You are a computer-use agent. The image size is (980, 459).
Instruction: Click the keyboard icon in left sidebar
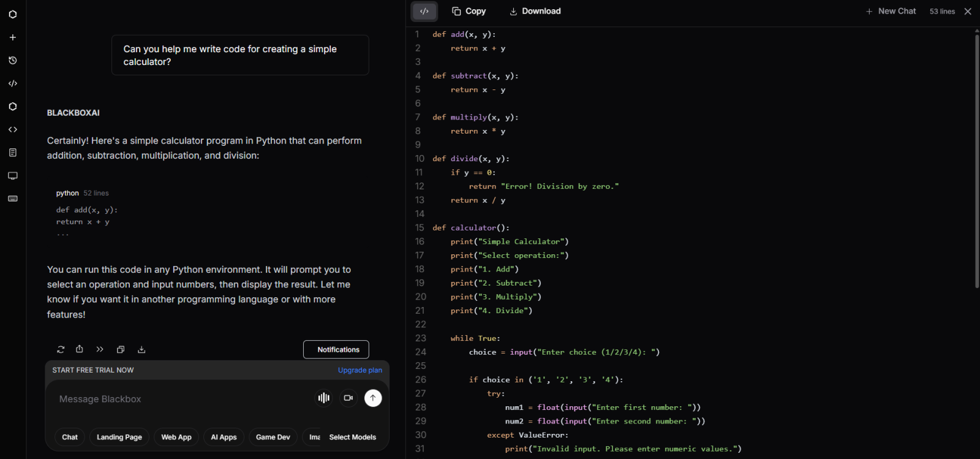[x=13, y=199]
